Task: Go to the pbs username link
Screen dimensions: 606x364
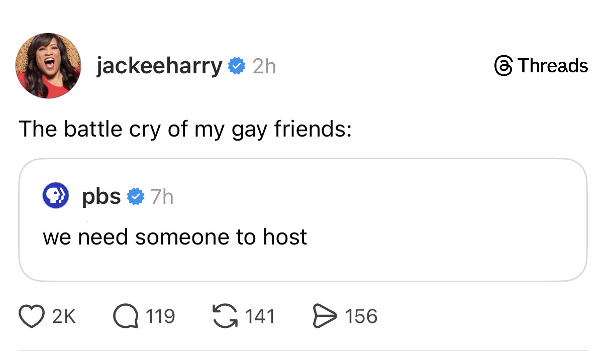Action: click(102, 197)
